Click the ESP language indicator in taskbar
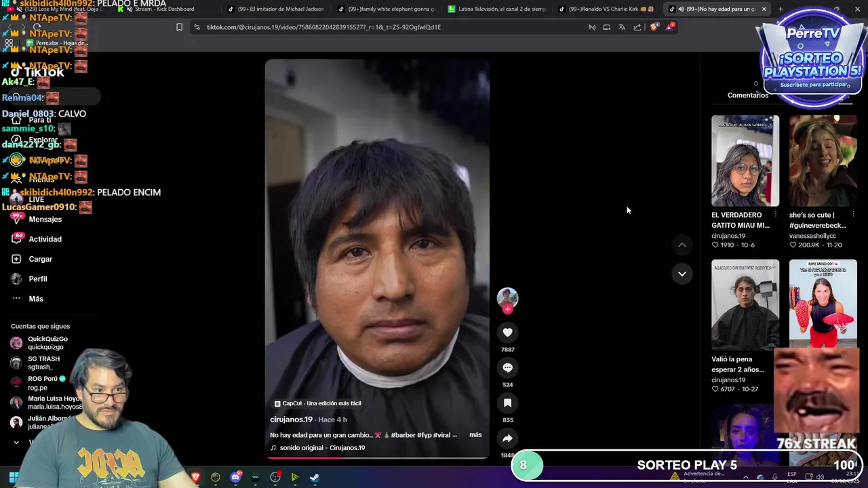The height and width of the screenshot is (488, 868). click(792, 477)
